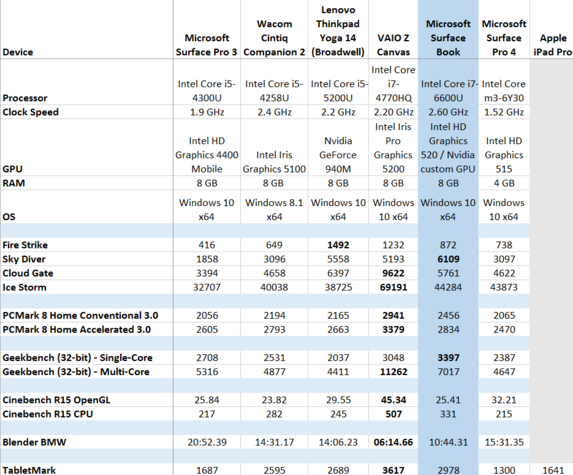Click the 32.21 OpenGL score
This screenshot has height=475, width=573.
click(504, 400)
